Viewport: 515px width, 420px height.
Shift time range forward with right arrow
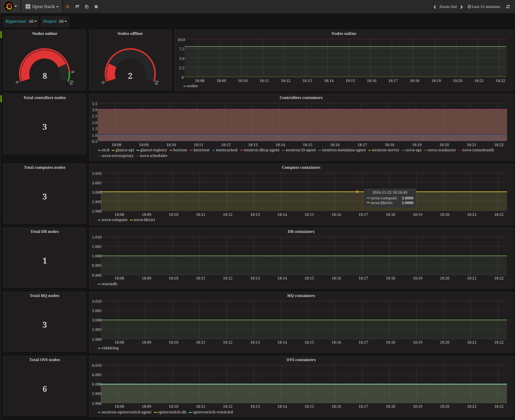[462, 7]
